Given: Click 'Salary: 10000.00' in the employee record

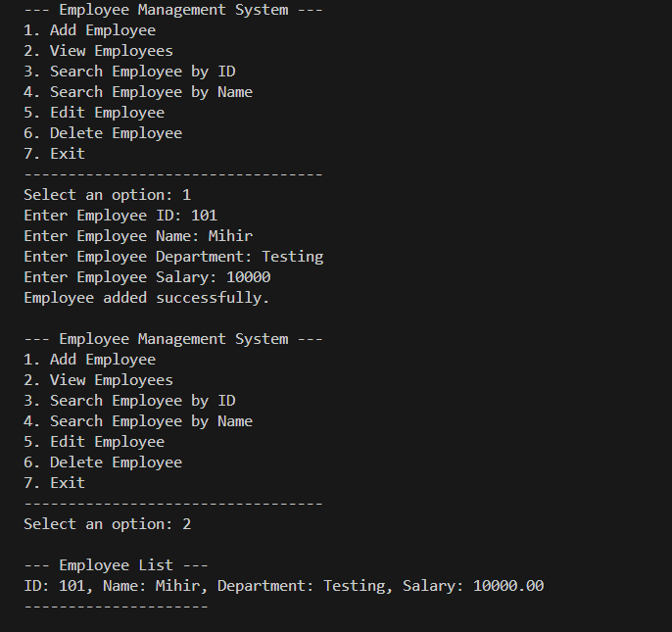Looking at the screenshot, I should tap(473, 586).
